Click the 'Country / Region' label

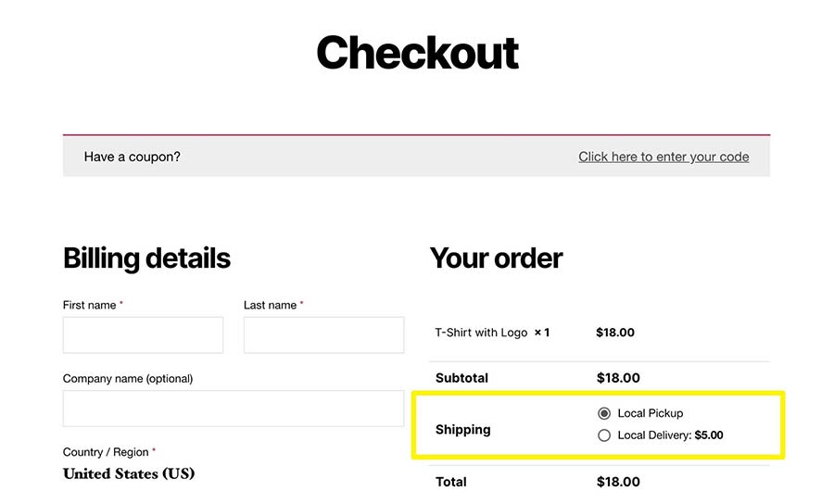[x=105, y=452]
